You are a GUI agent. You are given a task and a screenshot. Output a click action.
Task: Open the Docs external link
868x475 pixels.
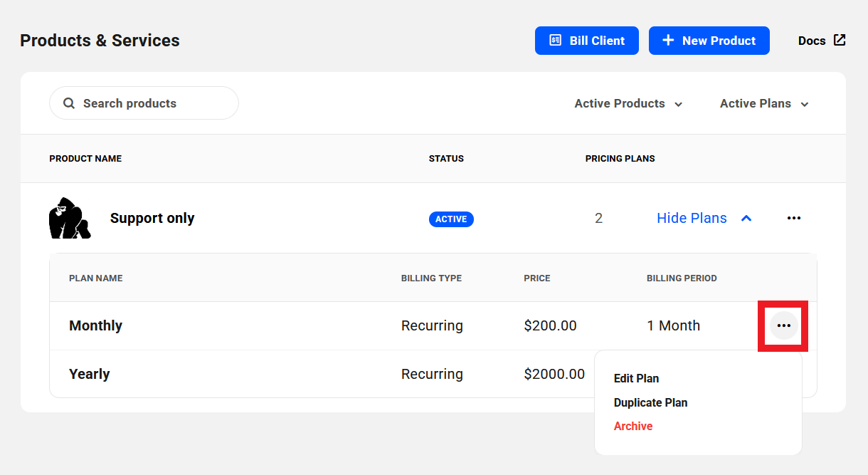coord(812,41)
